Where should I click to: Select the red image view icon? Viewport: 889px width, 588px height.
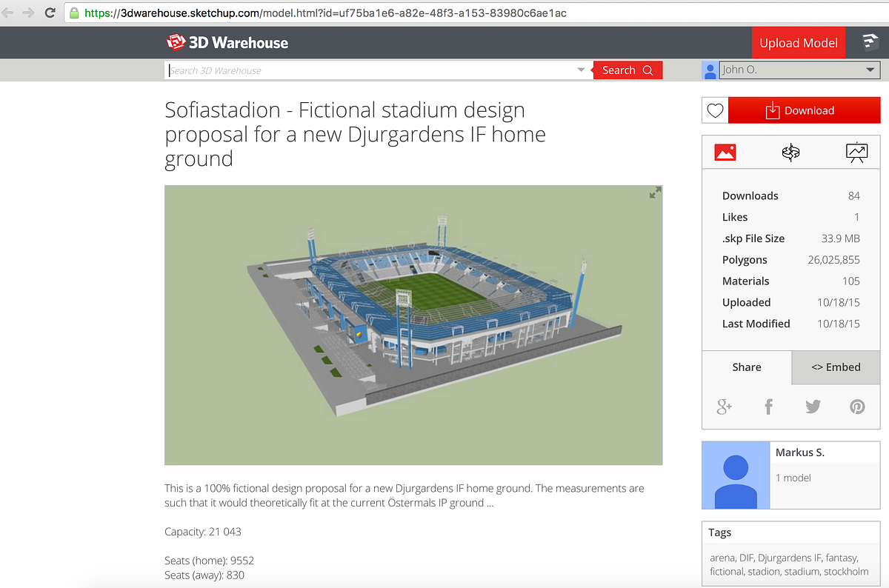pyautogui.click(x=725, y=153)
